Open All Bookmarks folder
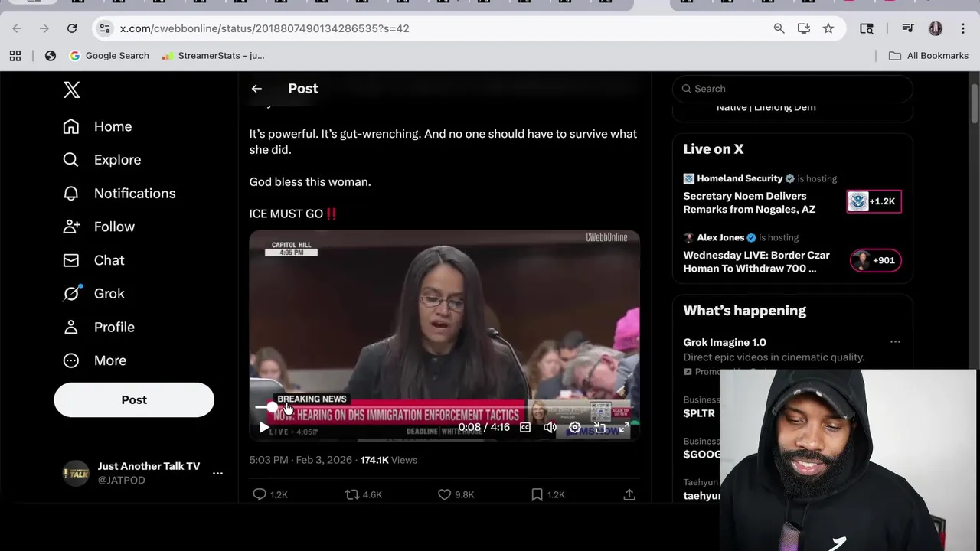The height and width of the screenshot is (551, 980). [929, 56]
